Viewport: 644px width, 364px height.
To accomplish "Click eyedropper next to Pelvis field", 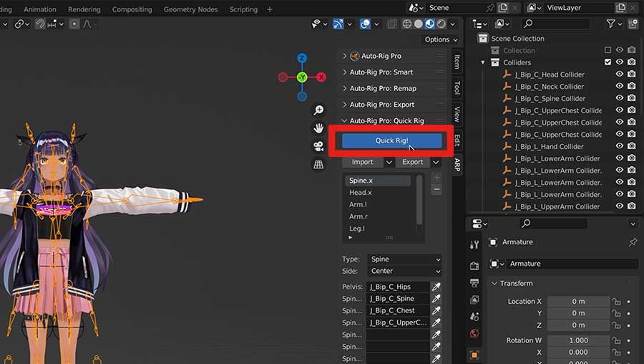I will tap(436, 287).
